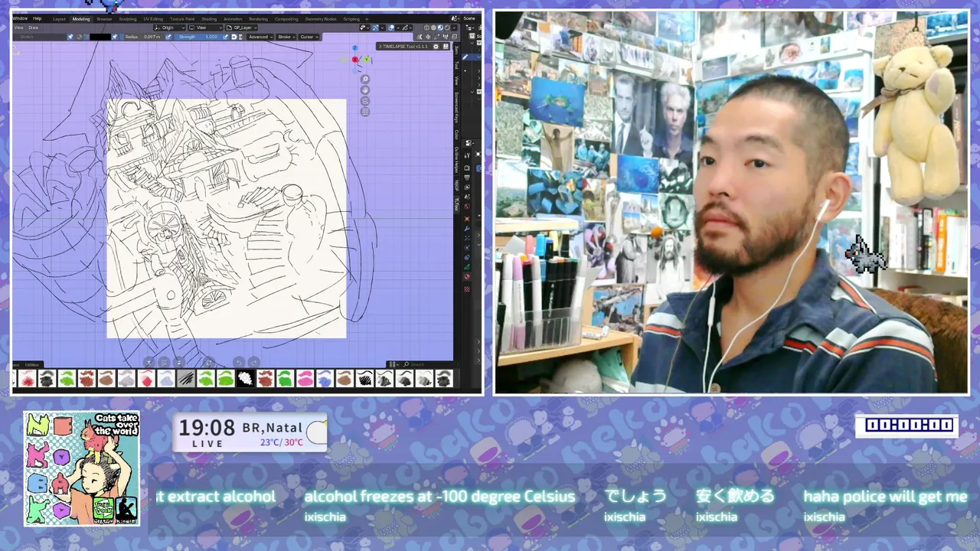This screenshot has height=551, width=980.
Task: Click the 00:00:00 stream timer
Action: point(907,425)
